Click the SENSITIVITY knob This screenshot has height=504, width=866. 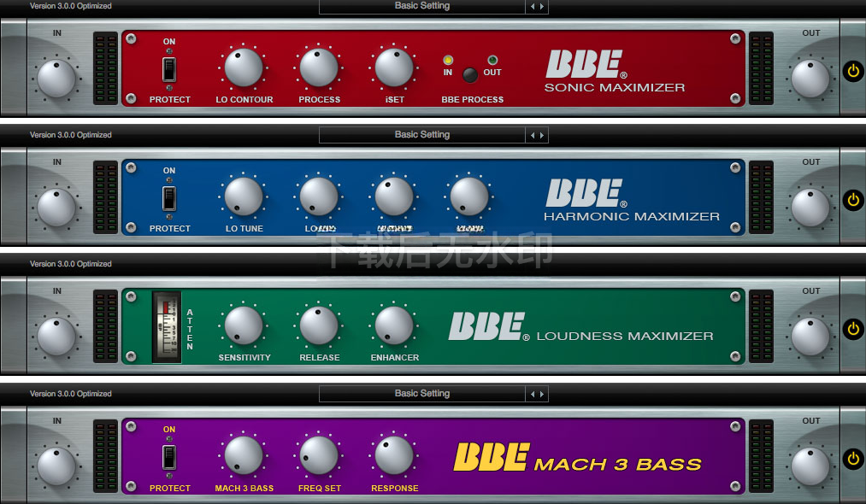coord(244,325)
